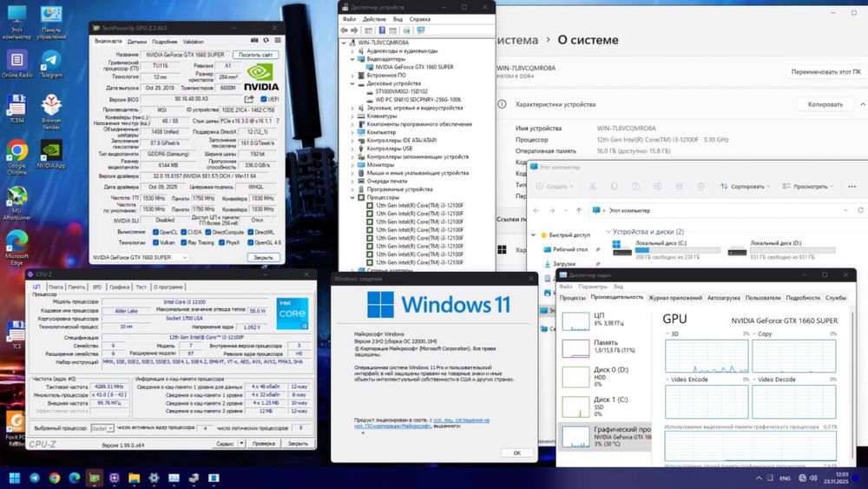Click bus interface question mark in GPU-Z
The image size is (868, 489).
coord(278,121)
